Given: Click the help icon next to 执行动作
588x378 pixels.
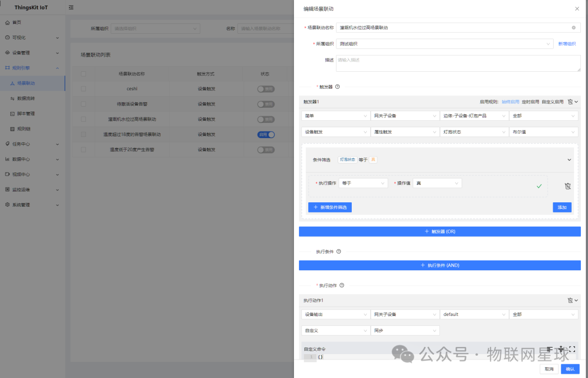Looking at the screenshot, I should click(341, 286).
